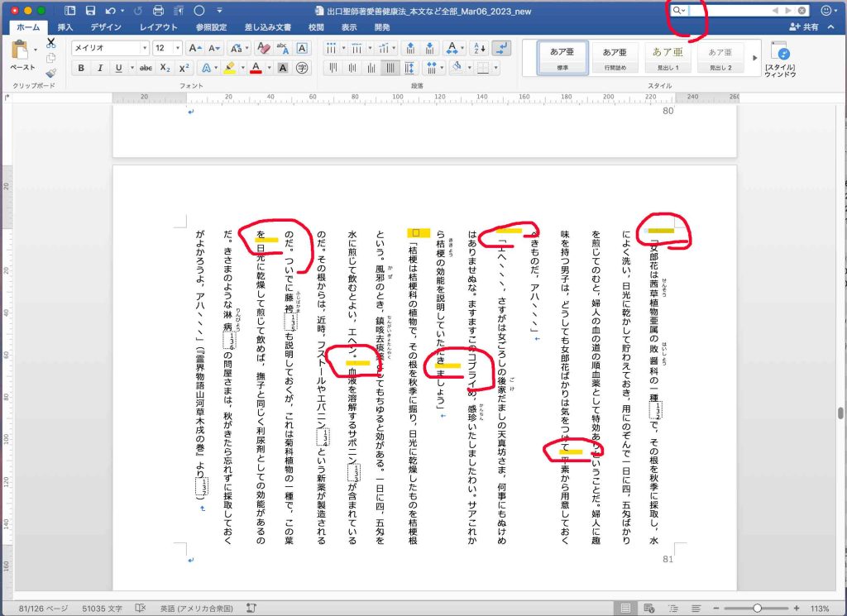
Task: Apply the 見出し 1 style
Action: click(x=668, y=58)
